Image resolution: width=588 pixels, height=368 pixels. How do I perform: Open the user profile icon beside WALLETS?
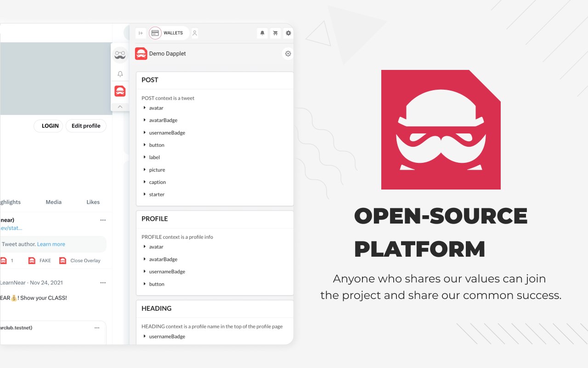195,33
